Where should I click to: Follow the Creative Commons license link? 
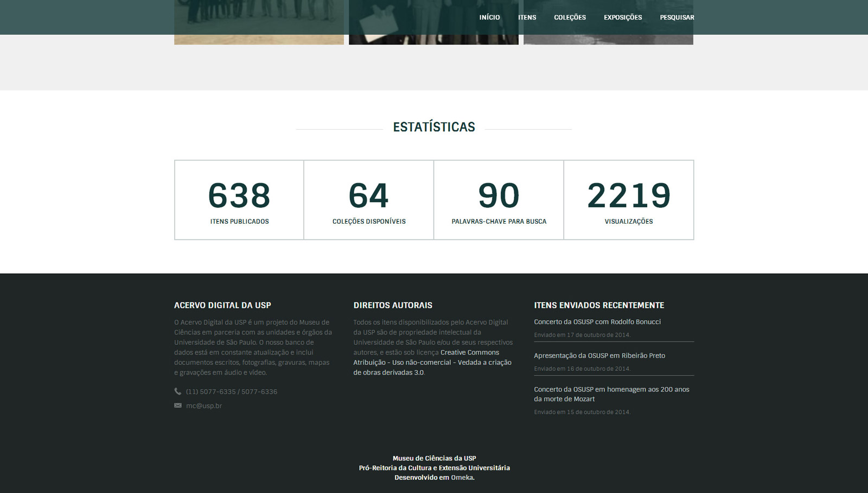coord(432,362)
